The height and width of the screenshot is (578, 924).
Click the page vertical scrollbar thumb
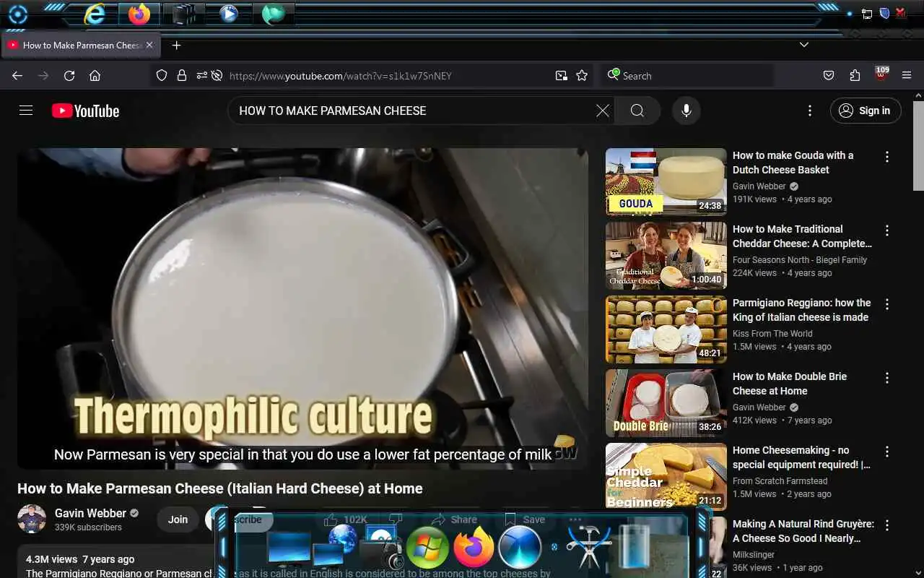point(918,146)
